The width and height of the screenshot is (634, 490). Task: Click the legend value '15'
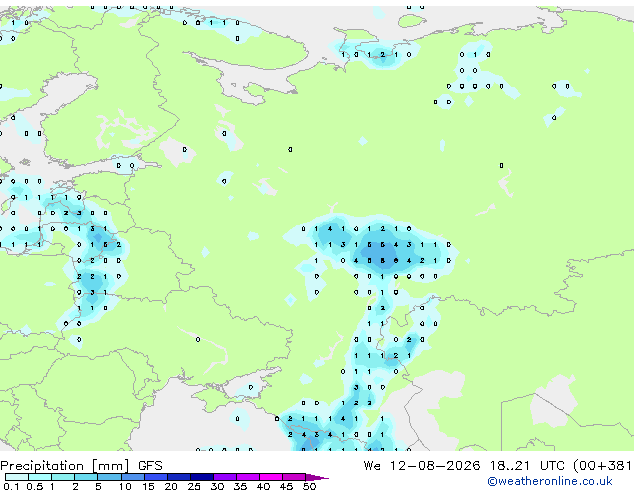tap(148, 486)
